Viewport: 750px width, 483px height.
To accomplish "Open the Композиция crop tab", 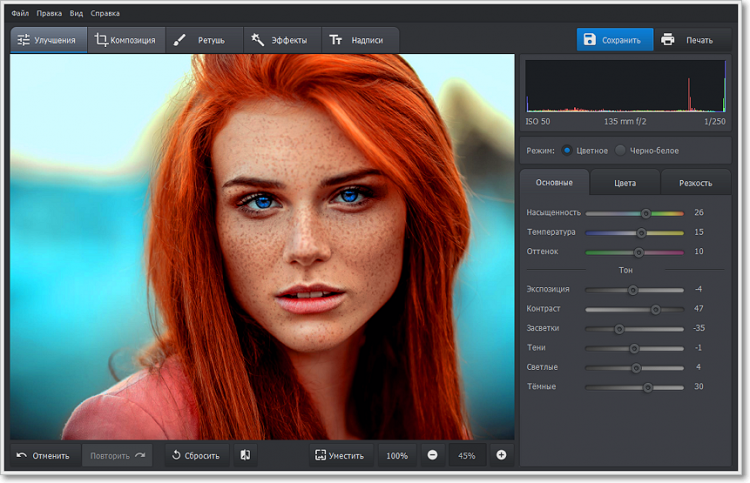I will pyautogui.click(x=125, y=40).
